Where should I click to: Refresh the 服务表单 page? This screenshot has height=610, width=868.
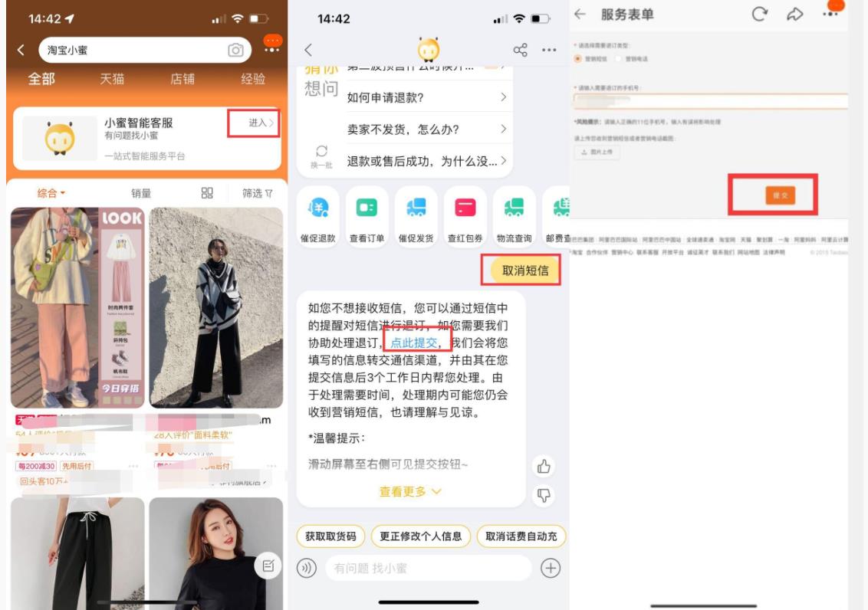point(759,15)
